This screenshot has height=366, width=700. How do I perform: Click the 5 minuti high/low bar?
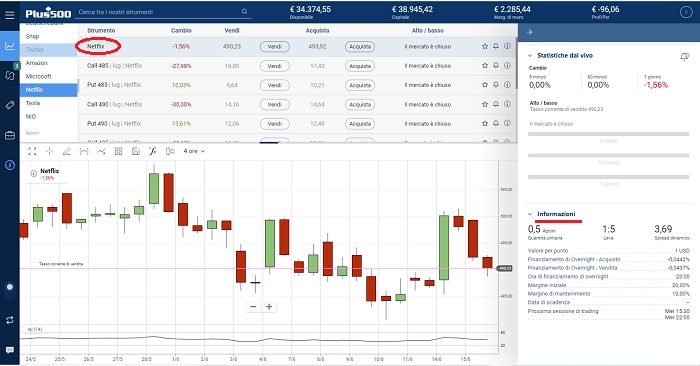click(608, 134)
